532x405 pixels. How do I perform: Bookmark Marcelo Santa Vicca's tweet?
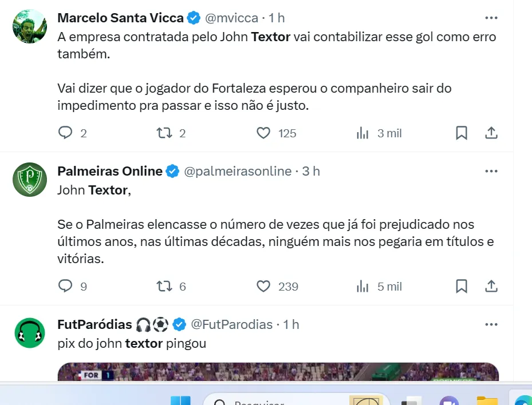[462, 133]
